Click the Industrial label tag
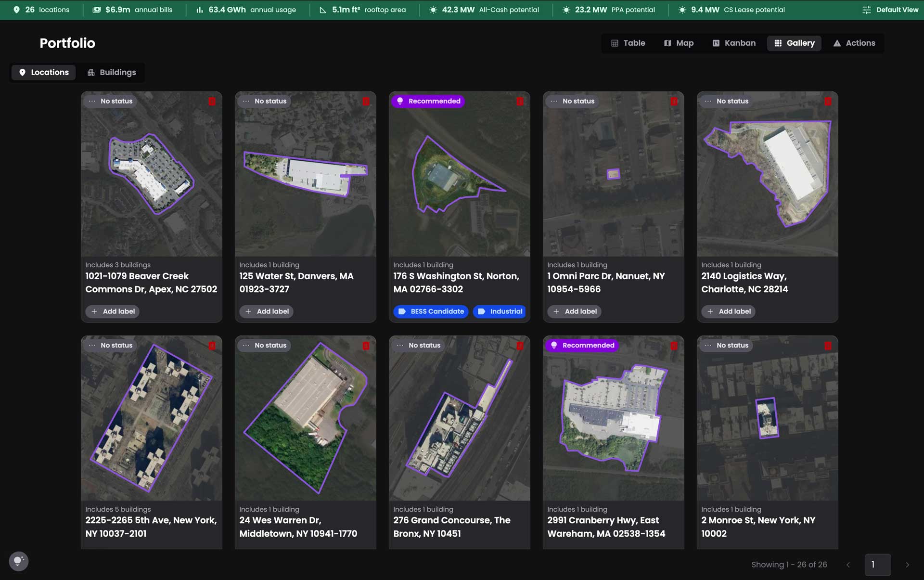Viewport: 924px width, 580px height. tap(500, 311)
